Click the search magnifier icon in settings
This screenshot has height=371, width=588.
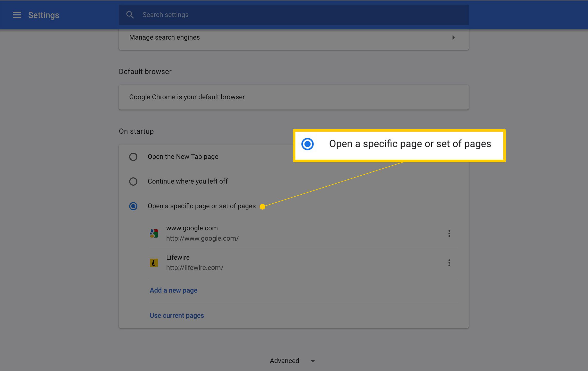click(x=130, y=15)
